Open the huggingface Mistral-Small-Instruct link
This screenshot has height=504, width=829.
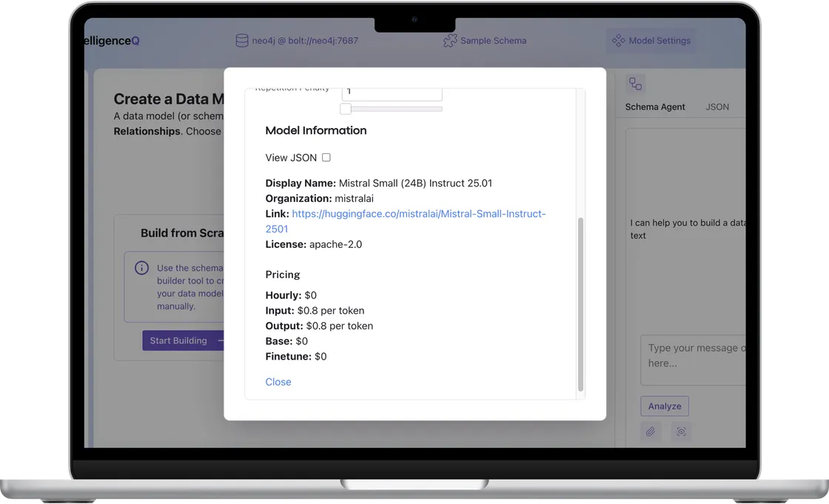(x=406, y=221)
